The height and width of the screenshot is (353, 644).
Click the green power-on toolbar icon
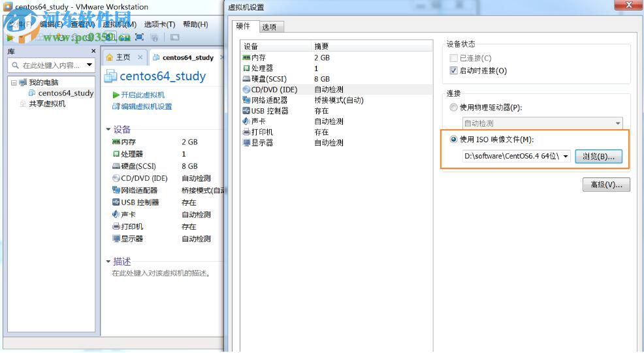10,38
